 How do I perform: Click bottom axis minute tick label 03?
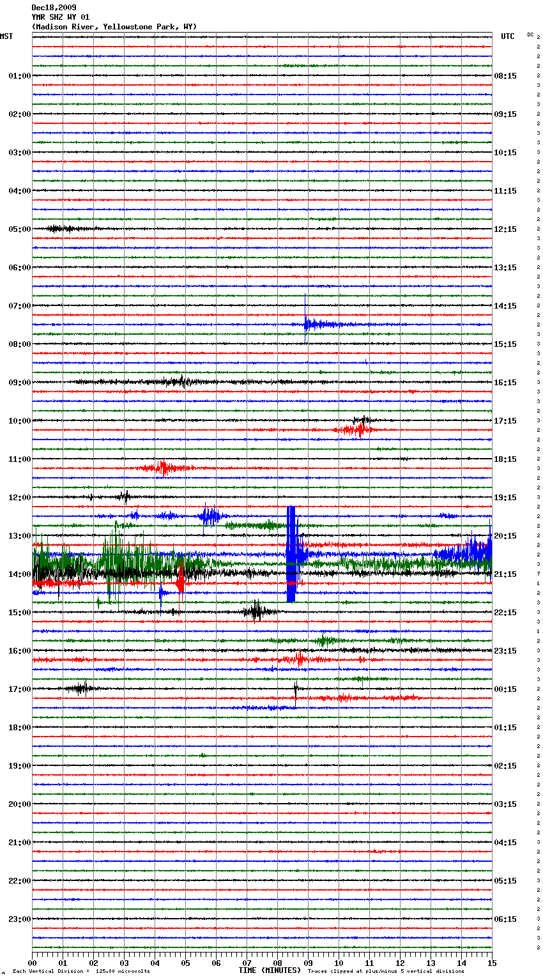tap(125, 963)
